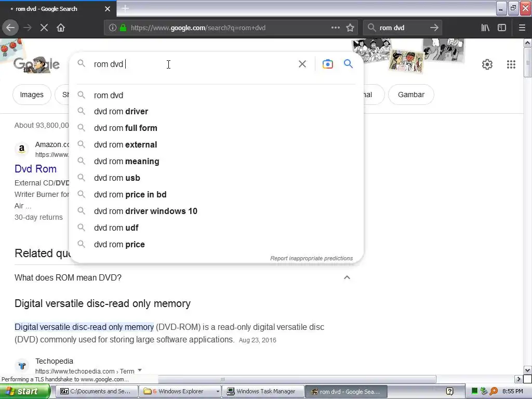
Task: Click the browser forward arrow
Action: click(28, 28)
